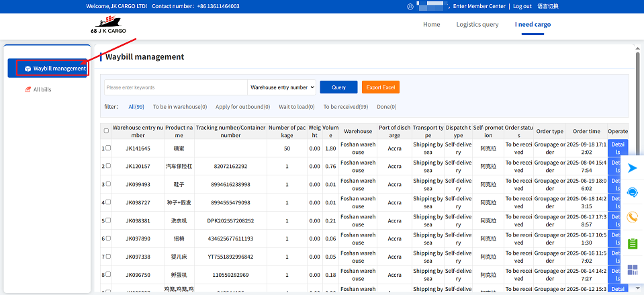Open customer service headset chat icon
644x295 pixels.
[x=632, y=193]
